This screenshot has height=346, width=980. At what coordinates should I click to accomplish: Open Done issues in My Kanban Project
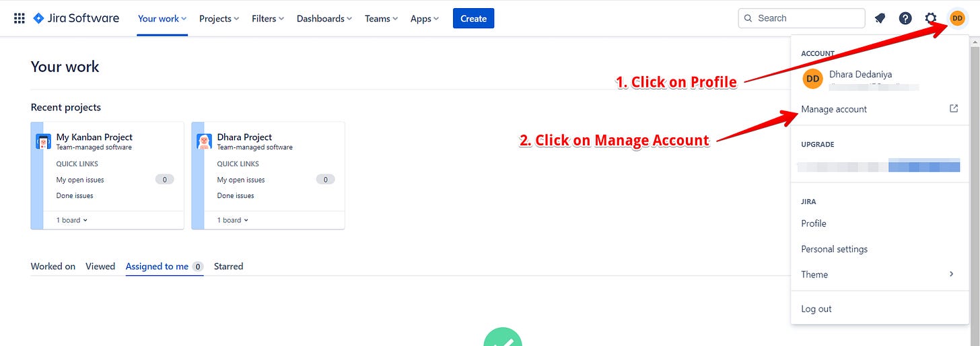(x=75, y=195)
